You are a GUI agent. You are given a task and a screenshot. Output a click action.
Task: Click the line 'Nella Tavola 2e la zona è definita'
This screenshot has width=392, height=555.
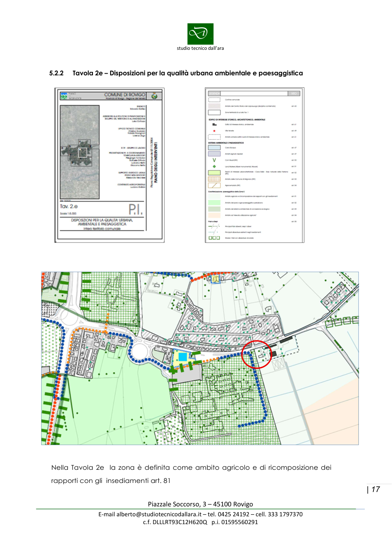[x=191, y=468]
